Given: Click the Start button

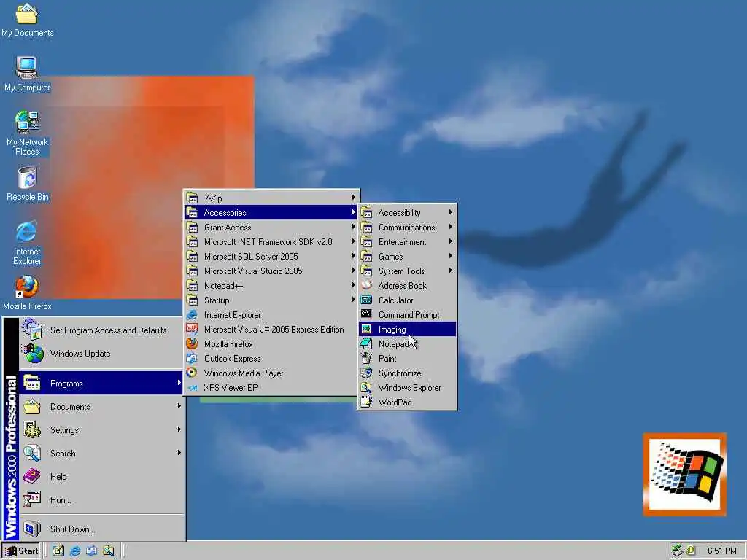Looking at the screenshot, I should point(21,551).
